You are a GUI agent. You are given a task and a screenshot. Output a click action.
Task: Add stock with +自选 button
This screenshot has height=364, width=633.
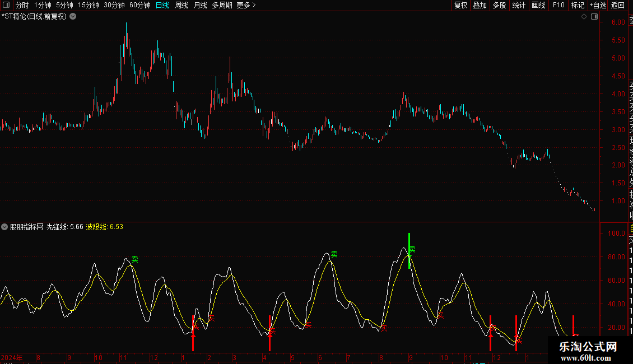tap(598, 5)
